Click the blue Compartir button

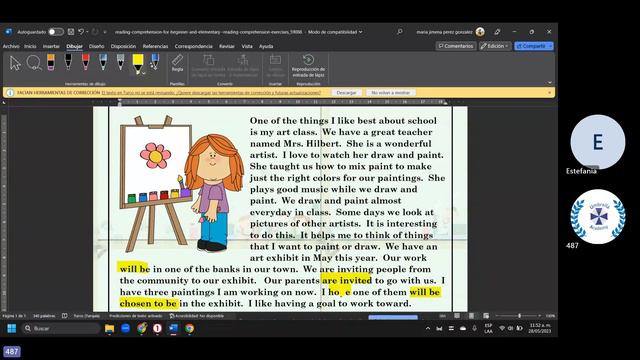tap(533, 46)
